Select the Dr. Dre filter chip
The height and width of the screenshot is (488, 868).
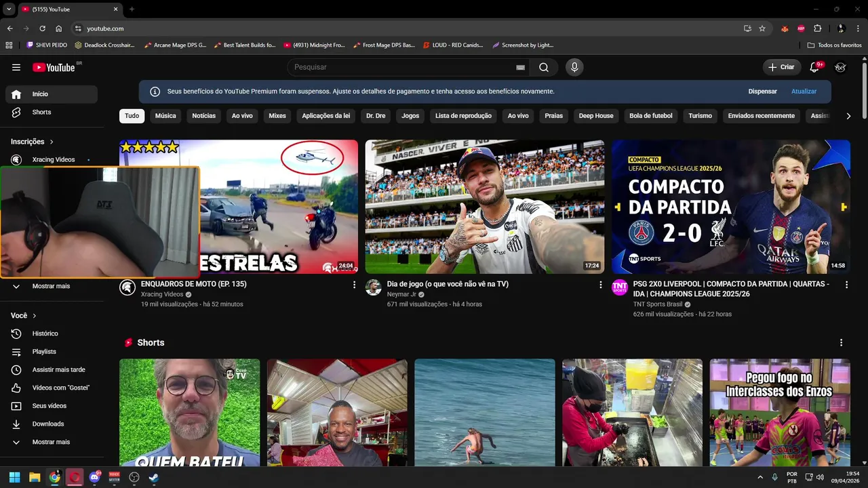376,116
